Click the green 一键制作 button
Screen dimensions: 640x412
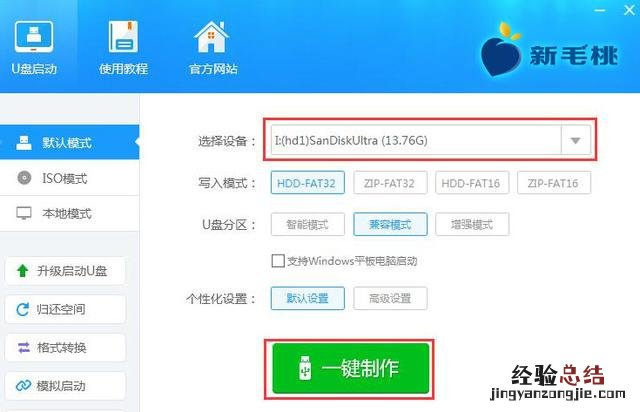click(x=351, y=368)
